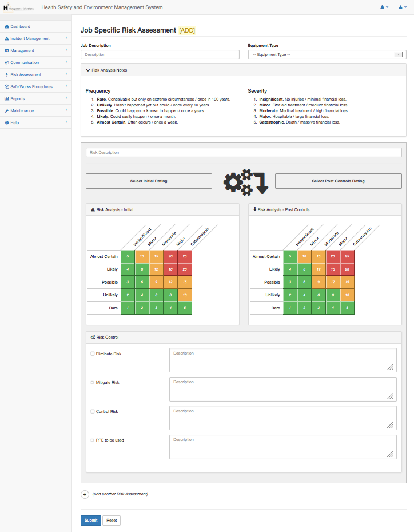The image size is (414, 532).
Task: Open the user account icon menu
Action: click(401, 7)
